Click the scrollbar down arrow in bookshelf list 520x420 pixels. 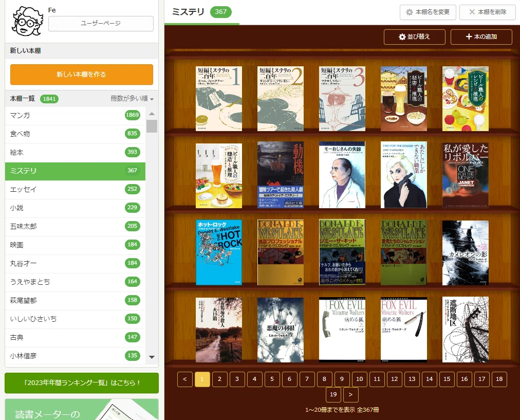click(x=152, y=357)
